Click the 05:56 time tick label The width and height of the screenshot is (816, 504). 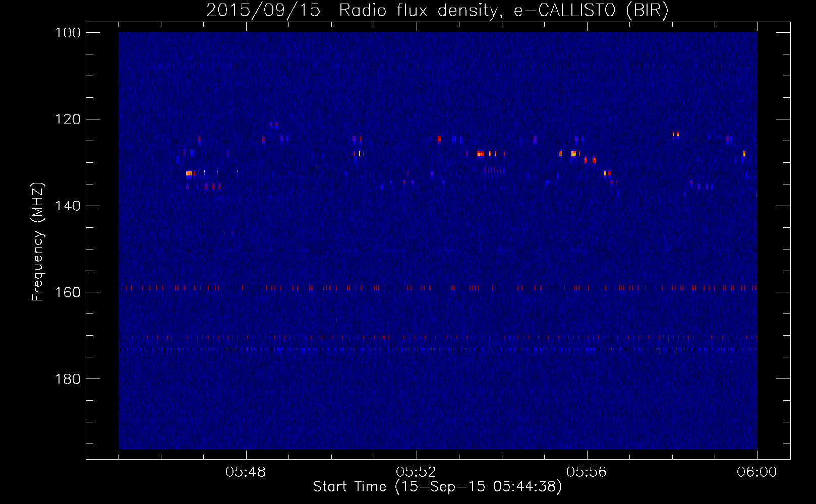pos(587,472)
